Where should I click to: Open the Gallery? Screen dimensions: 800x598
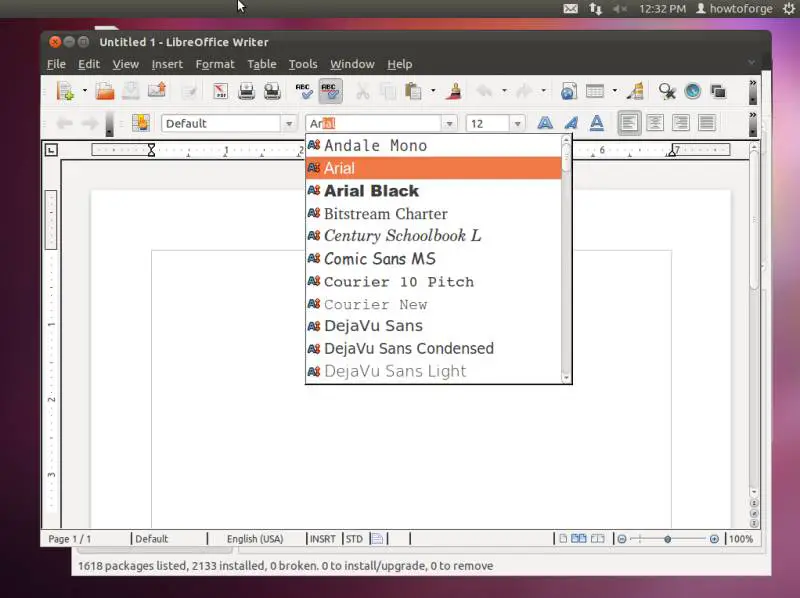[718, 91]
